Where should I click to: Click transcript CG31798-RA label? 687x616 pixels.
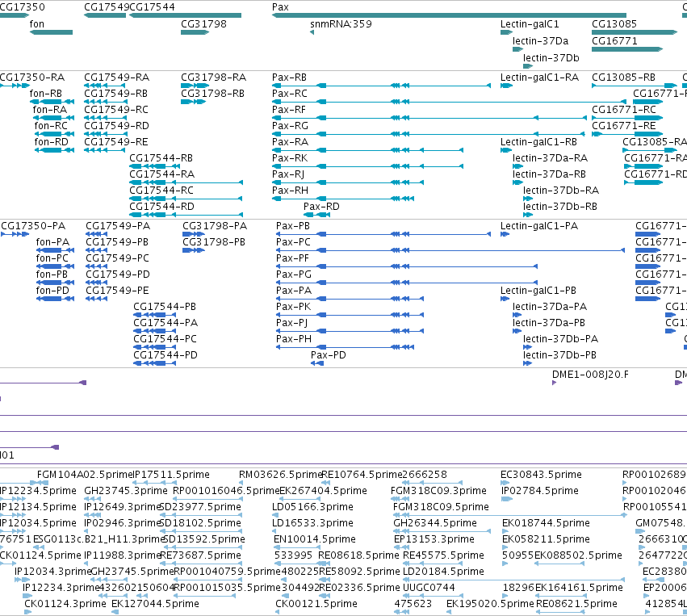(213, 78)
